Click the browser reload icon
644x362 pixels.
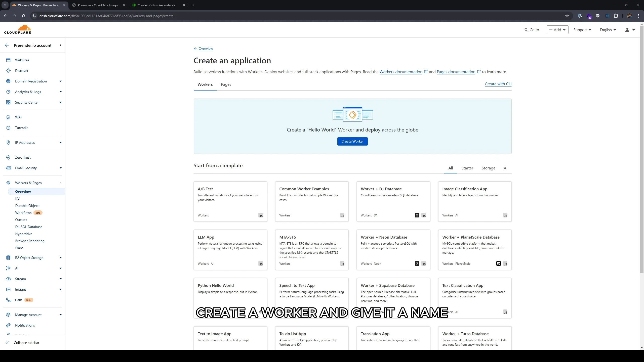[x=24, y=16]
